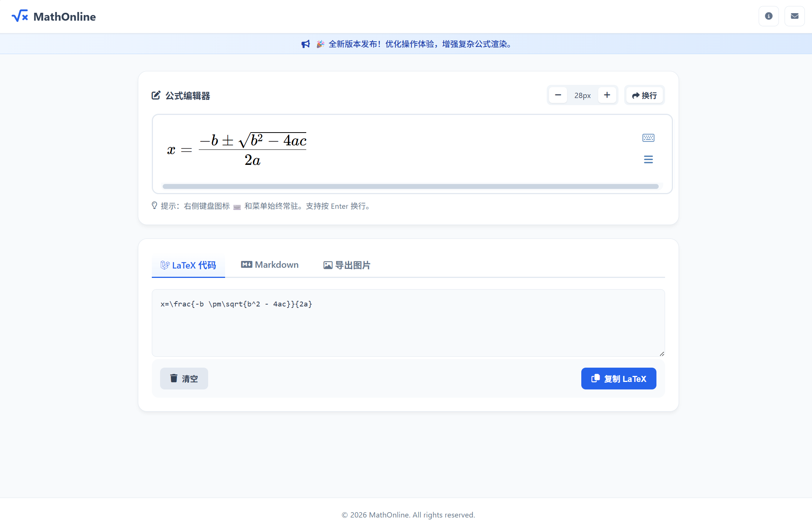Click inside the LaTeX code textarea
The height and width of the screenshot is (522, 812).
point(408,323)
